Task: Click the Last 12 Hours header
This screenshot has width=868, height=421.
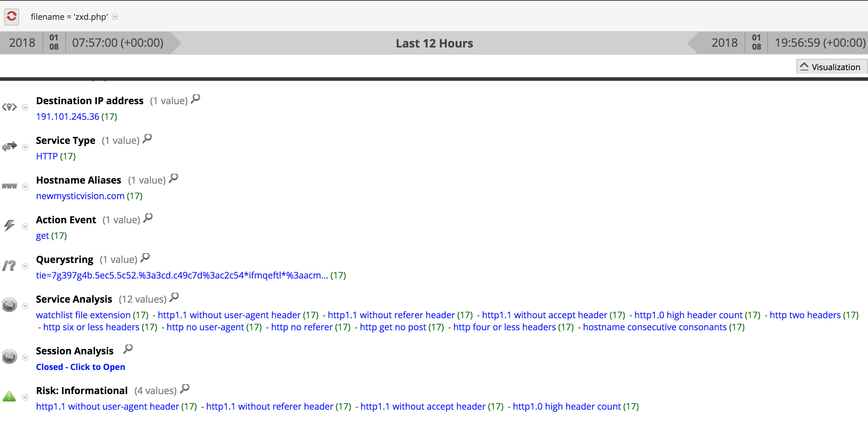Action: [434, 43]
